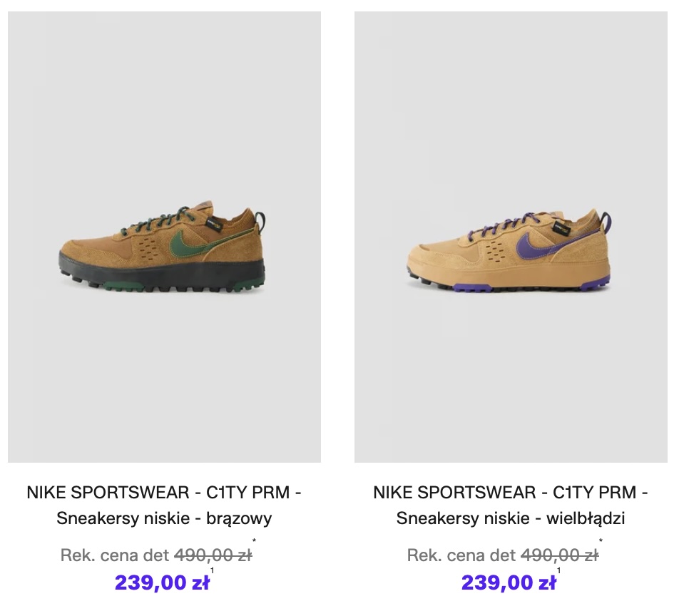Click the purple laces on the camel sneaker
This screenshot has height=616, width=679.
coord(492,227)
